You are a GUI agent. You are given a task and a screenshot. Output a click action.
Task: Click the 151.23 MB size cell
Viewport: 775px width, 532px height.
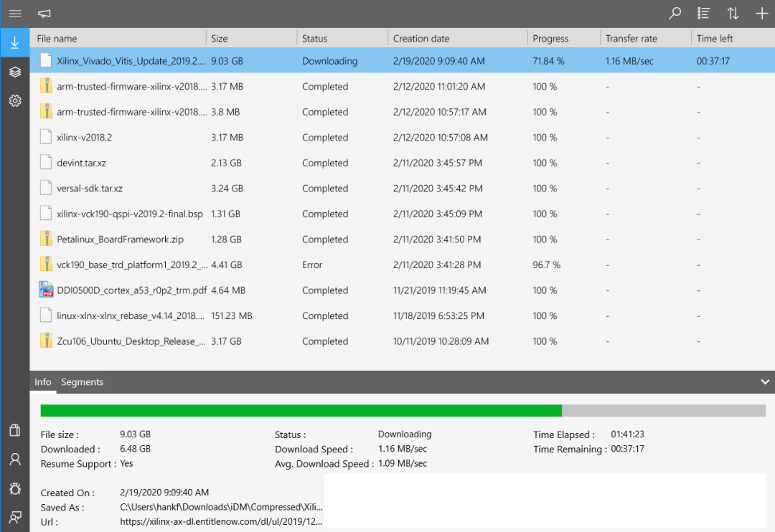point(231,315)
